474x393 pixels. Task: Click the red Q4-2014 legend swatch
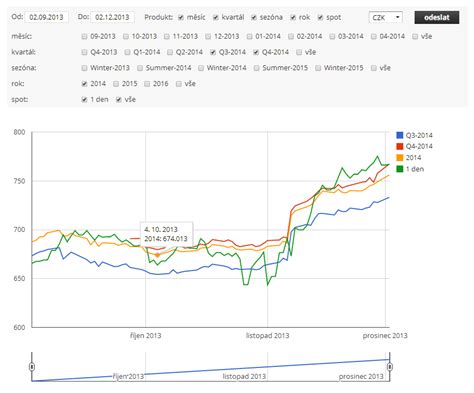pyautogui.click(x=400, y=146)
